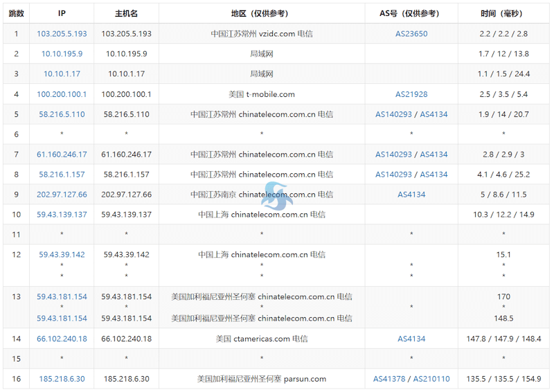Screen dimensions: 554x392
Task: Open AS140293 link in hop 7 row
Action: (393, 154)
